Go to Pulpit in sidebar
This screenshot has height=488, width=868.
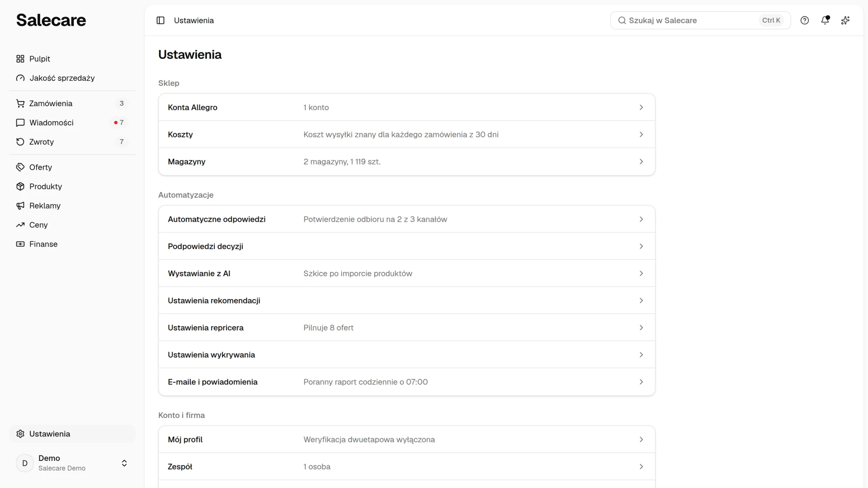pyautogui.click(x=72, y=59)
